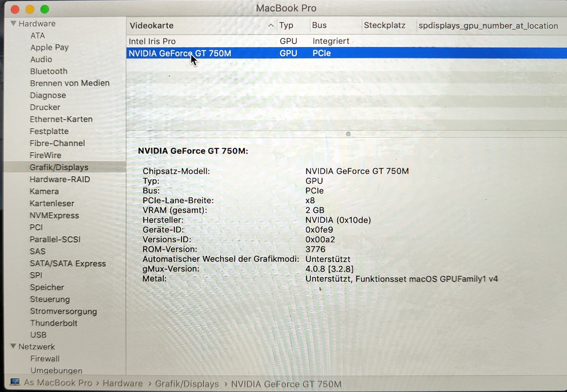The width and height of the screenshot is (567, 392).
Task: Click NVIDIA GeForce GT 750M in path bar
Action: pyautogui.click(x=286, y=384)
